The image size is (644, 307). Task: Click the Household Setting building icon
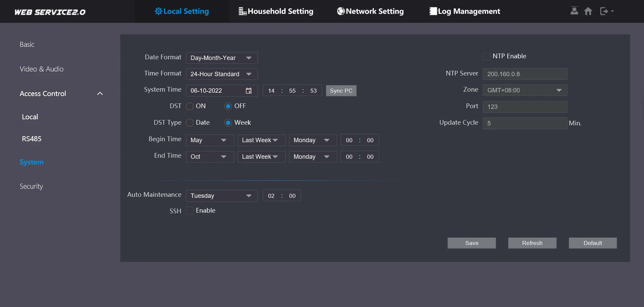click(x=243, y=11)
